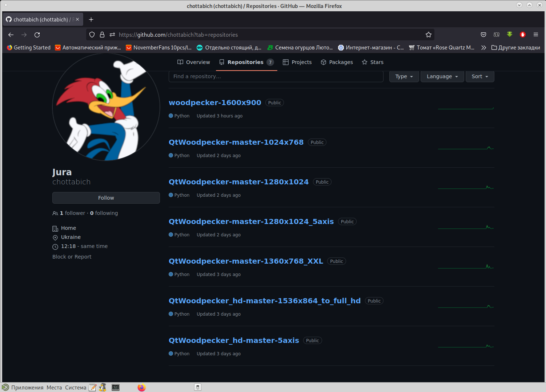The height and width of the screenshot is (392, 546).
Task: Save page to Pocket icon
Action: [483, 35]
